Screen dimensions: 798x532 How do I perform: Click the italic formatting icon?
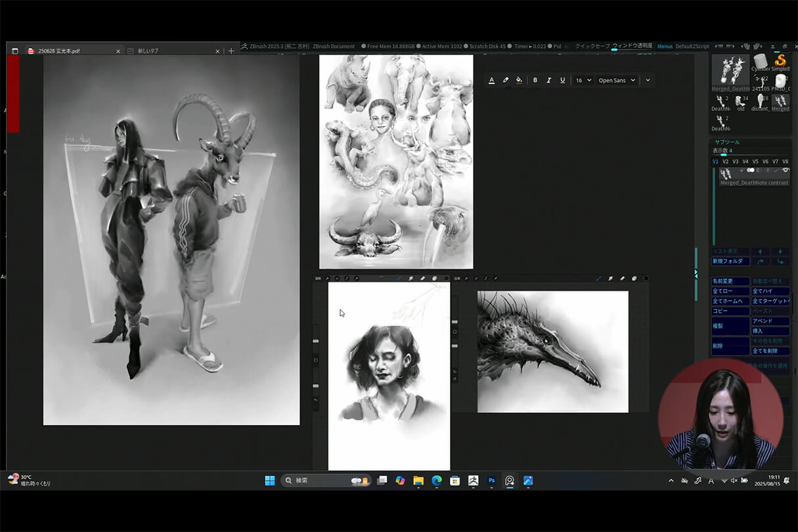click(x=548, y=80)
